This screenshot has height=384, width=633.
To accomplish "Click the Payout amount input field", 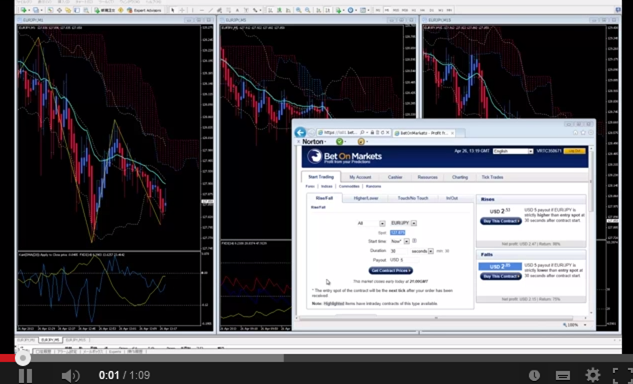I will [405, 260].
